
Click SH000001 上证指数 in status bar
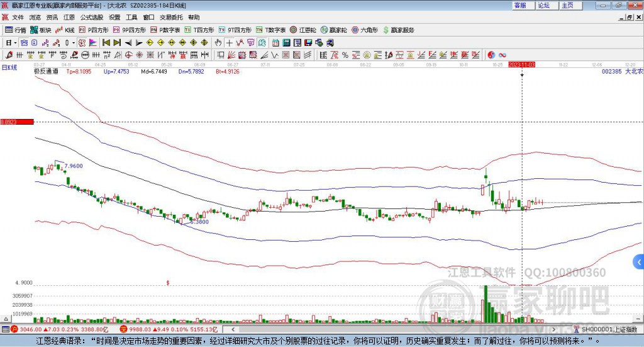[x=609, y=329]
